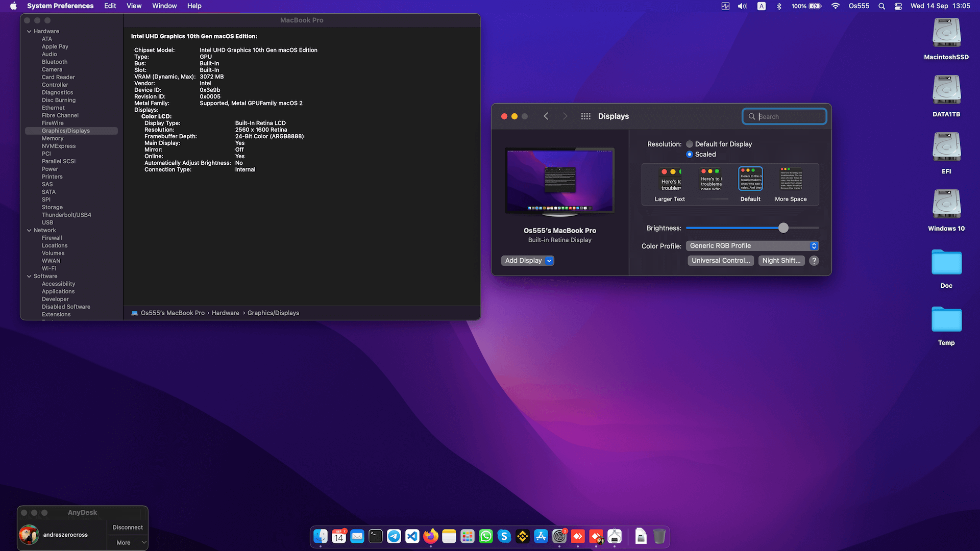980x551 pixels.
Task: Select the MacBook Pro display thumbnail
Action: (560, 181)
